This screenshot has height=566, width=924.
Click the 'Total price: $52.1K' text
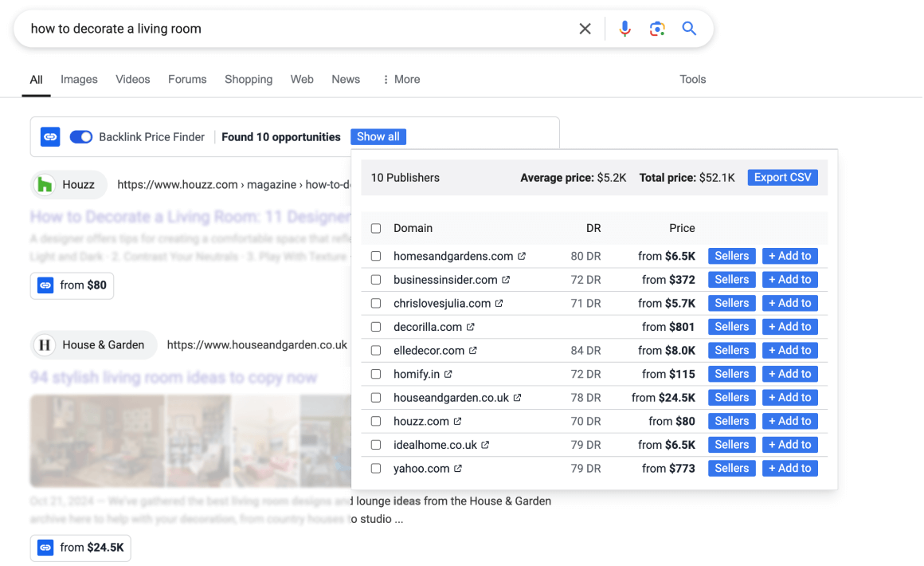(x=687, y=178)
